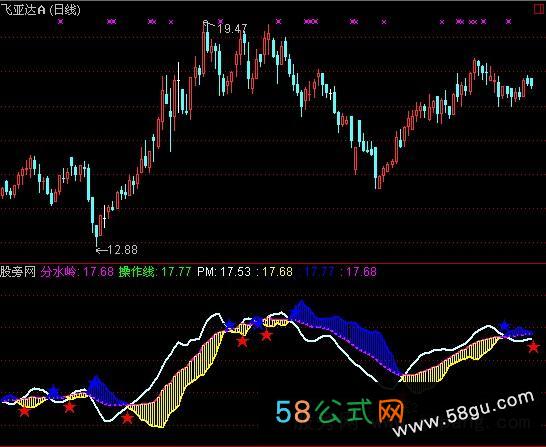Click the leftmost red star in indicator panel
The image size is (546, 447).
click(x=24, y=411)
